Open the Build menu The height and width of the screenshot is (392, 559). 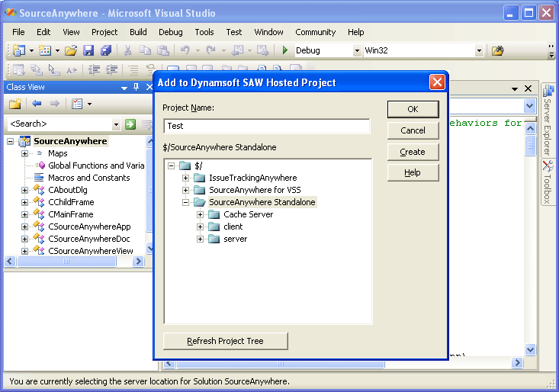(x=138, y=32)
